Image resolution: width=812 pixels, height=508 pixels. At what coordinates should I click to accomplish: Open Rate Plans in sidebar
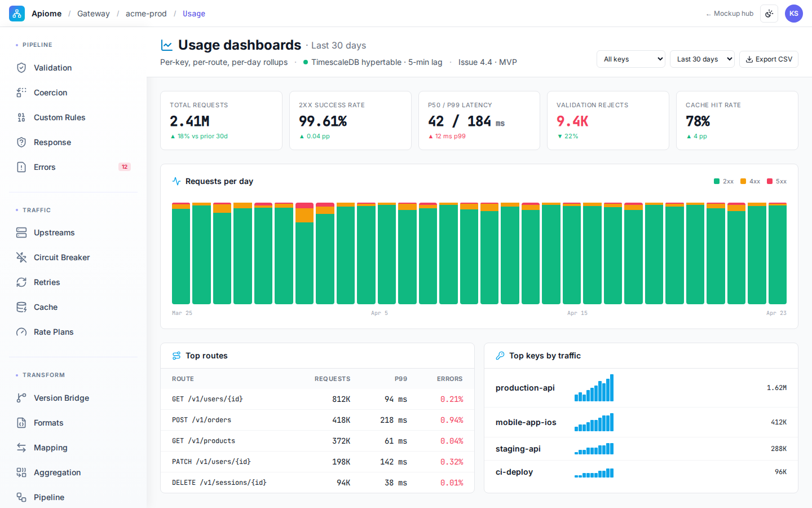[x=73, y=332]
